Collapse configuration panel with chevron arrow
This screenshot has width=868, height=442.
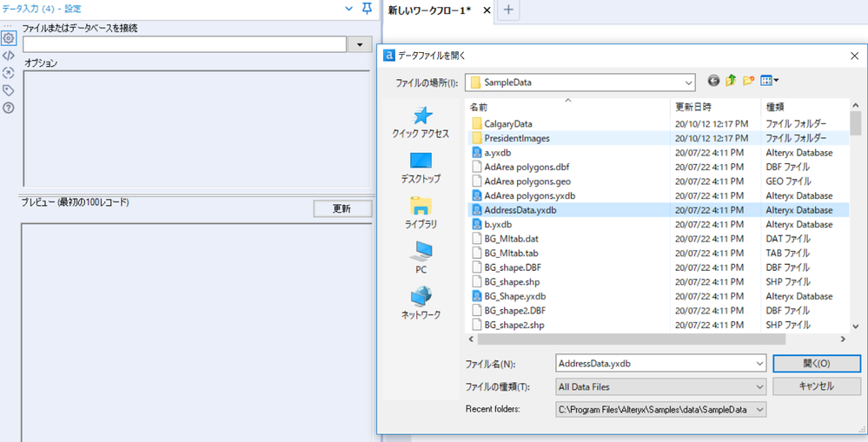tap(348, 9)
